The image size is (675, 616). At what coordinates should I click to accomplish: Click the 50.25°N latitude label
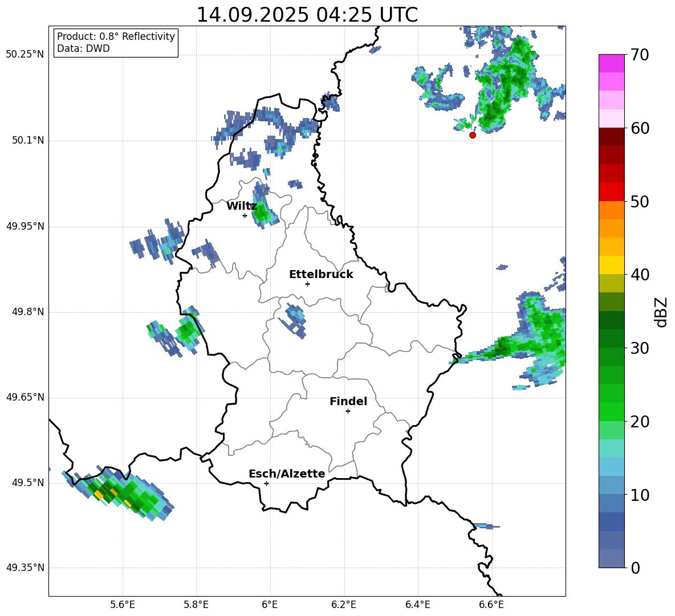click(x=25, y=55)
